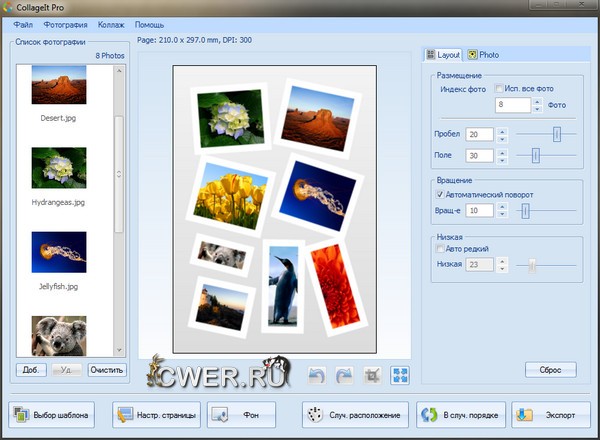Click the redo arrow icon below canvas
Viewport: 600px width, 440px height.
(345, 374)
